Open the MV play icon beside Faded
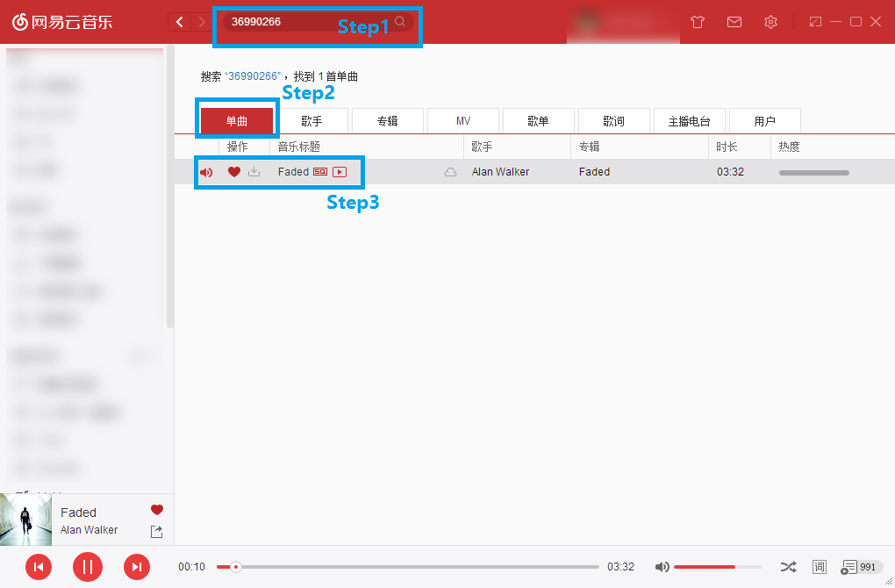 coord(340,172)
